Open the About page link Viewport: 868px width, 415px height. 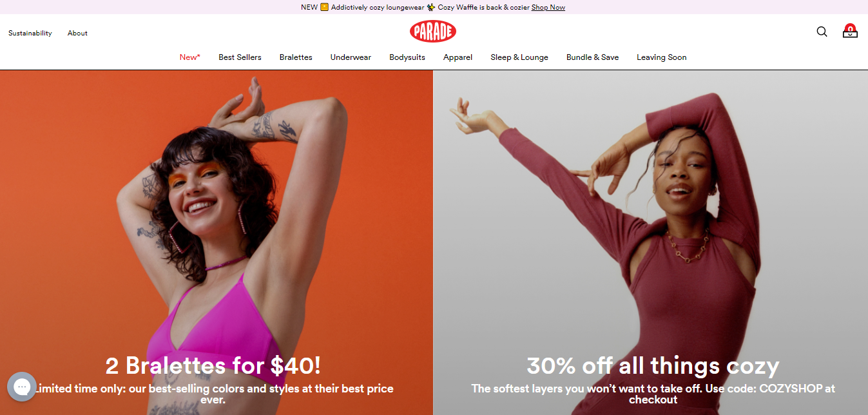[x=77, y=33]
